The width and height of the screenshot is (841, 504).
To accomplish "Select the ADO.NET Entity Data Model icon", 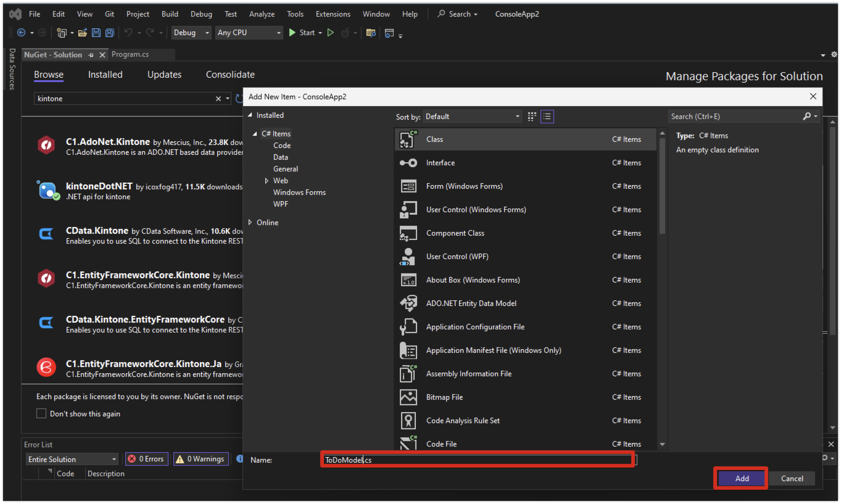I will coord(408,304).
